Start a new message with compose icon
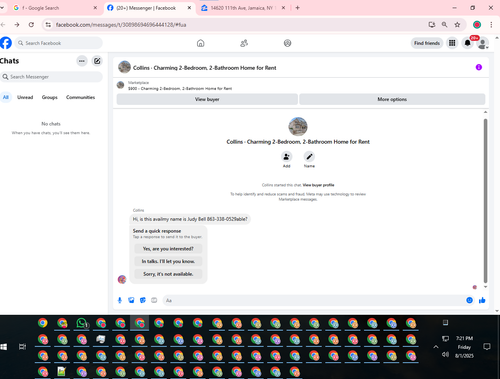The width and height of the screenshot is (500, 379). (97, 61)
